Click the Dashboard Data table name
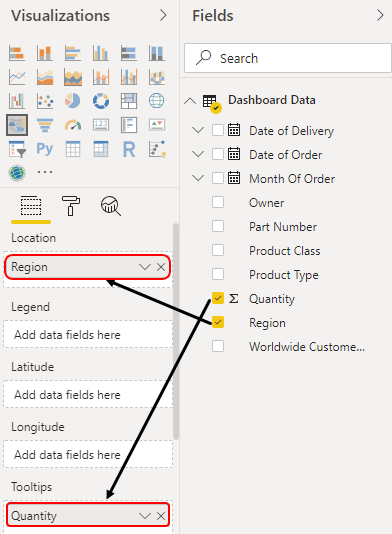The image size is (392, 534). 272,100
